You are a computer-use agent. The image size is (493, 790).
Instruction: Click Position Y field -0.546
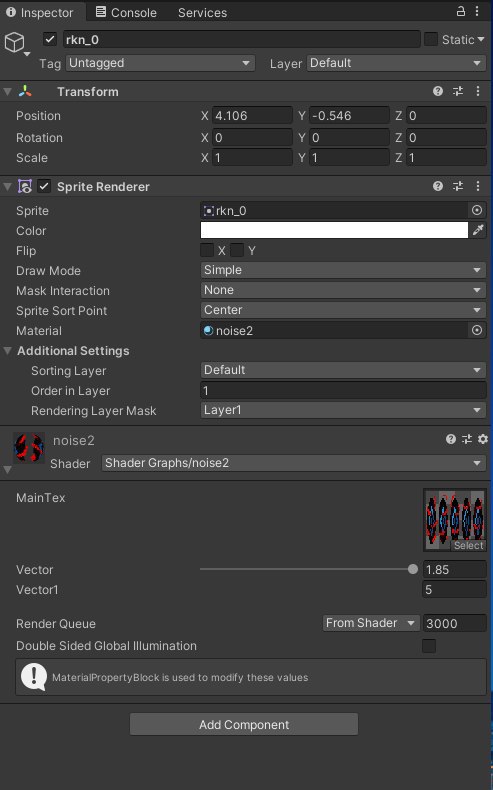pos(349,115)
